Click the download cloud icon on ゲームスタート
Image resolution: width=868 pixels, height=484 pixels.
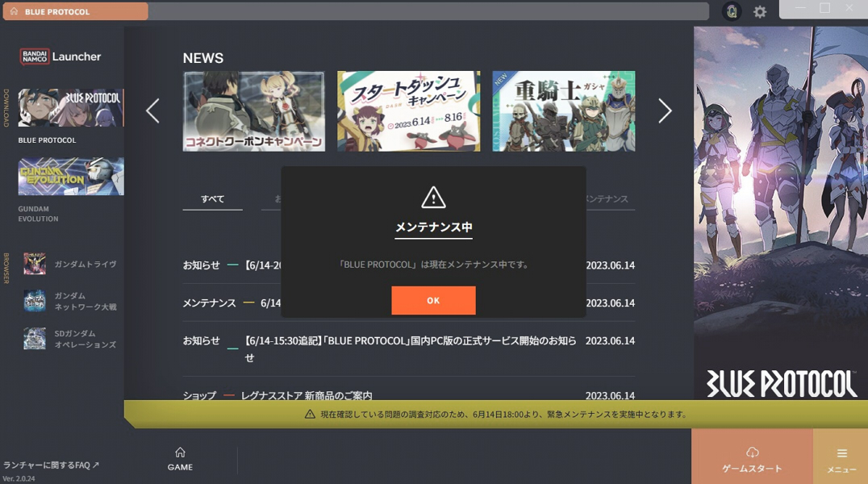tap(752, 452)
